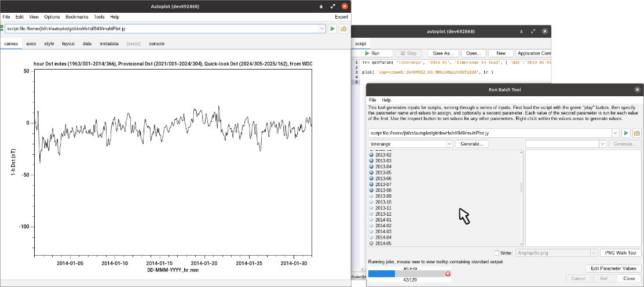Switch to the (script) tab

pyautogui.click(x=133, y=43)
